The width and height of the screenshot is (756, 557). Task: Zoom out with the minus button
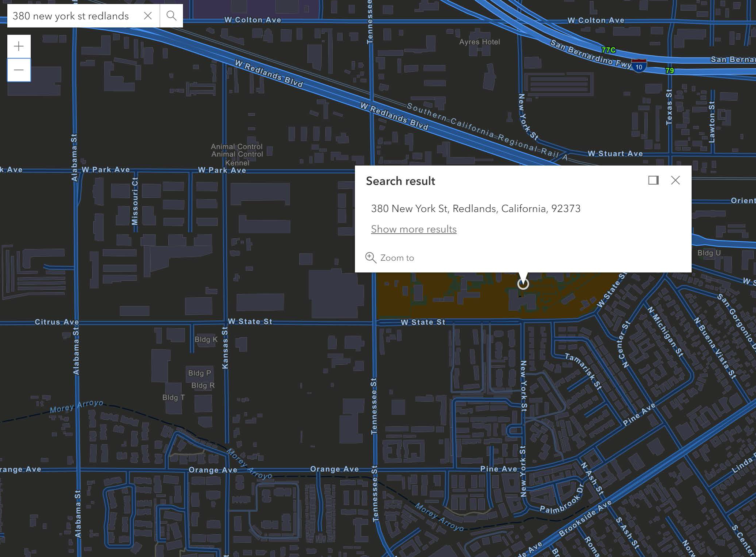(x=19, y=70)
